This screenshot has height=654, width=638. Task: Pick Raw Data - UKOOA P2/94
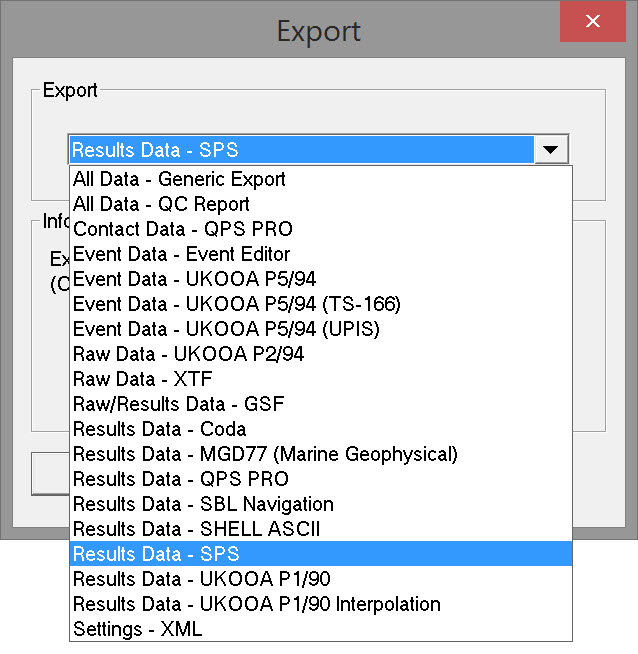189,354
